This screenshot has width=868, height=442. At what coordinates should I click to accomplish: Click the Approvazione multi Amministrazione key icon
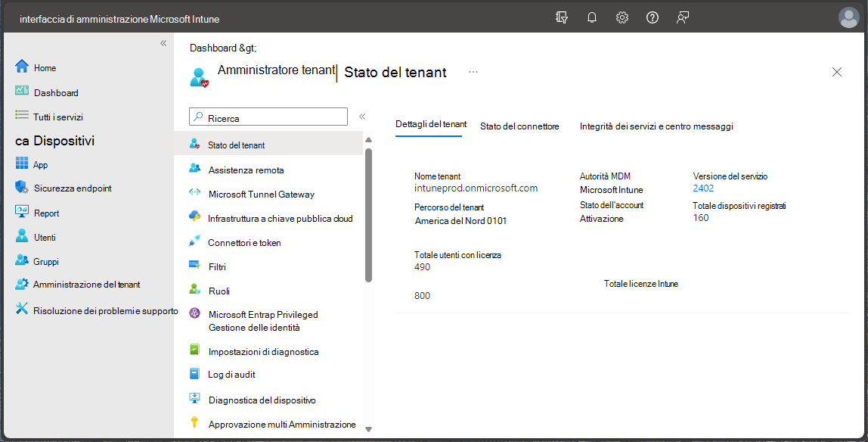194,422
